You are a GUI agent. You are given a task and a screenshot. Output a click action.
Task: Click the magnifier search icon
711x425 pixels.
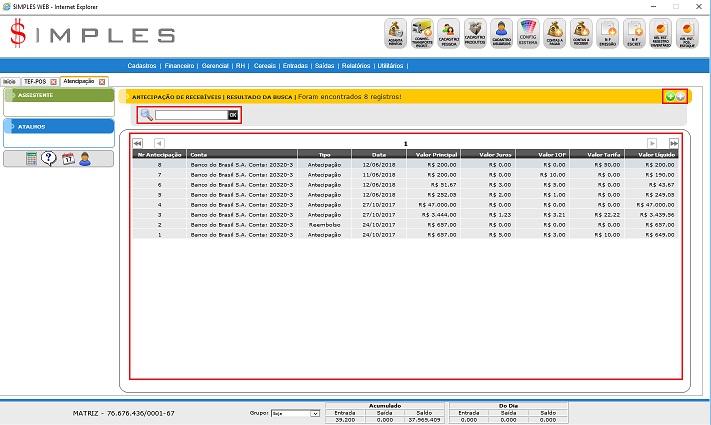click(146, 115)
